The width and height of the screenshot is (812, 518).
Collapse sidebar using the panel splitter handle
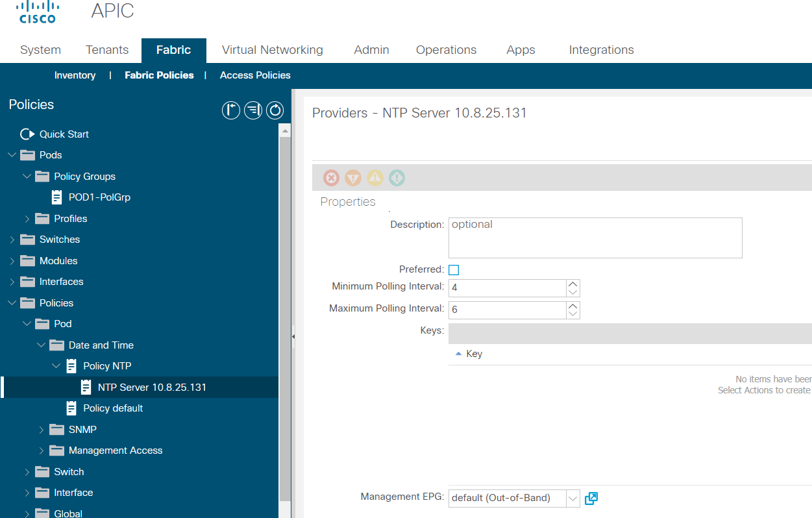coord(293,337)
